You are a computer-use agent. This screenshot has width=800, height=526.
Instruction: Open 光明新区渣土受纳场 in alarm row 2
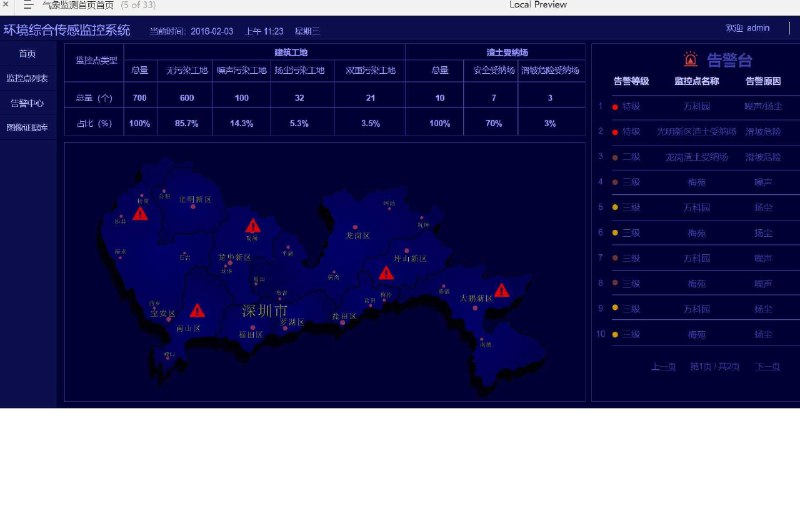[x=696, y=132]
